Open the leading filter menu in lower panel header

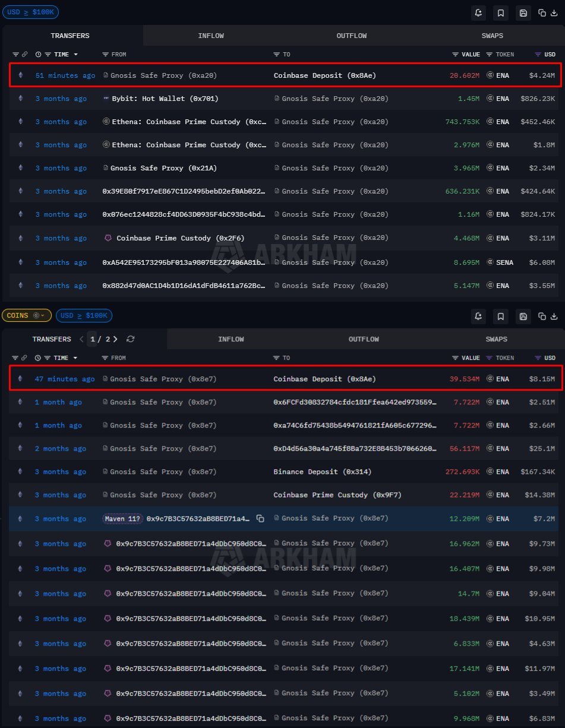(16, 358)
